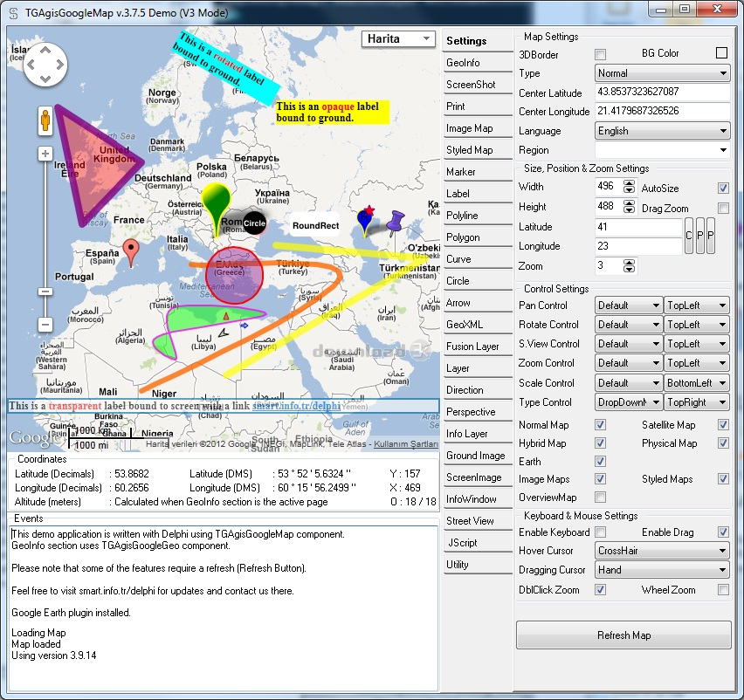This screenshot has width=744, height=700.
Task: Click the Longitude field showing 23
Action: (638, 246)
